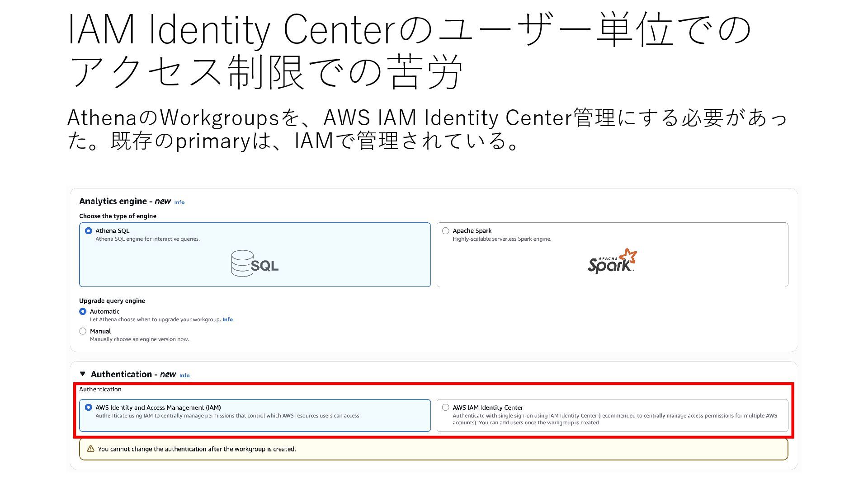
Task: Open Info link next to Analytics engine
Action: [x=179, y=202]
